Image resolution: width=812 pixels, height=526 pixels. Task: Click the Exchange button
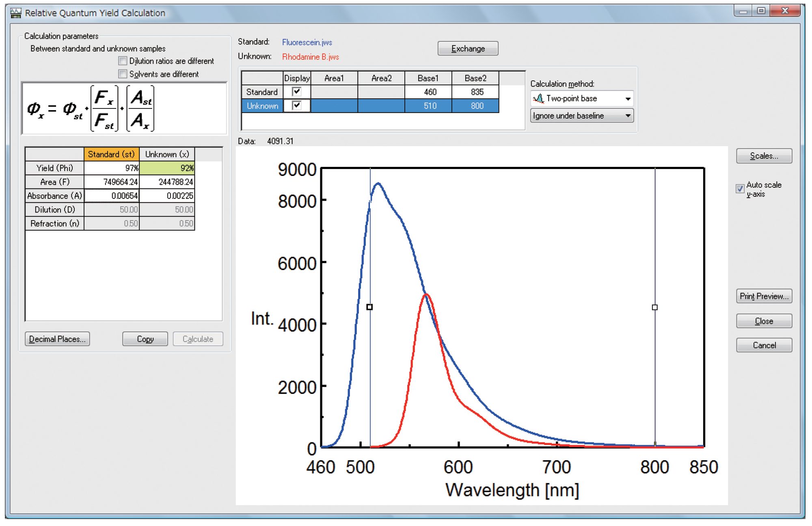(x=468, y=48)
